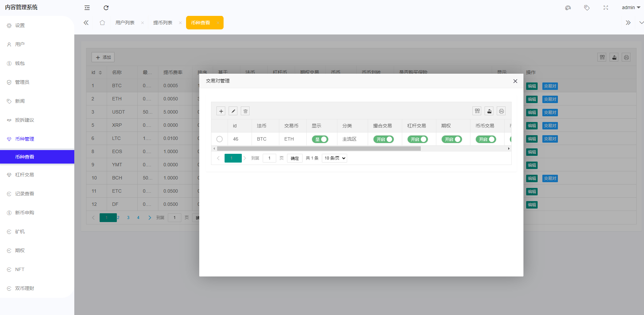Image resolution: width=644 pixels, height=315 pixels.
Task: Click the export icon inside the dialog
Action: click(x=489, y=111)
